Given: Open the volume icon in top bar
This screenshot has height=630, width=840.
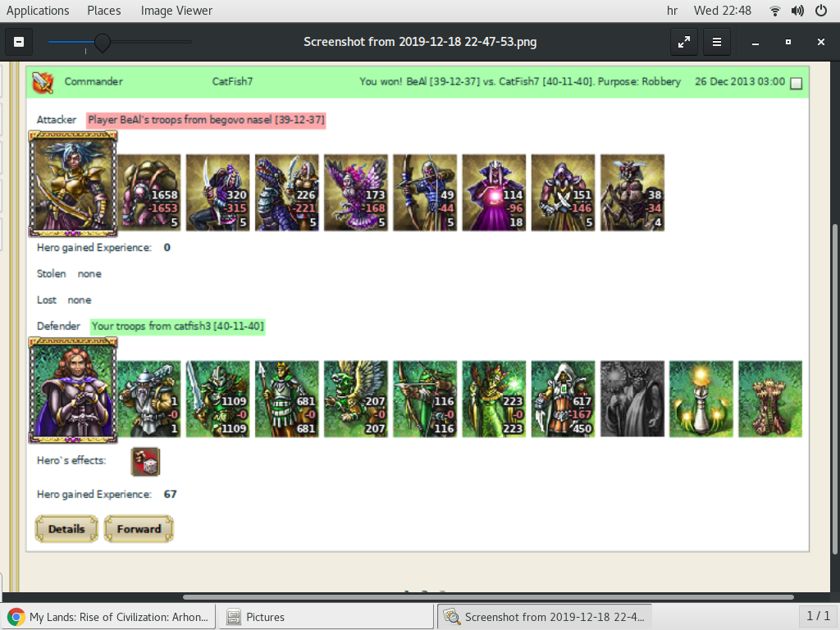Looking at the screenshot, I should 797,11.
